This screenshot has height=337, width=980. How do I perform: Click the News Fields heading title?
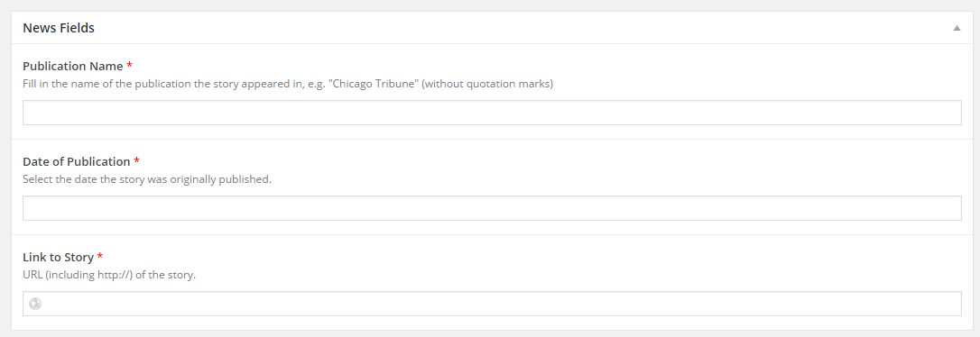pyautogui.click(x=59, y=28)
